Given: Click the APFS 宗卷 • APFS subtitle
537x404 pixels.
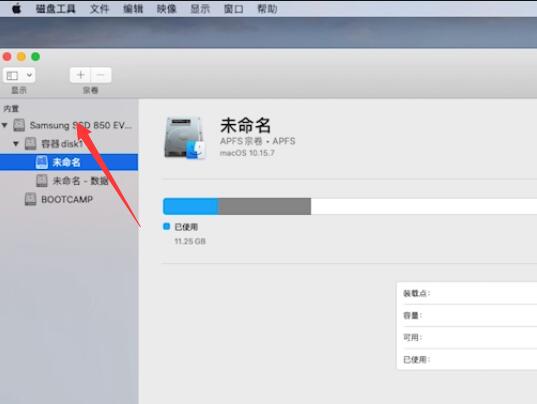Looking at the screenshot, I should 258,141.
